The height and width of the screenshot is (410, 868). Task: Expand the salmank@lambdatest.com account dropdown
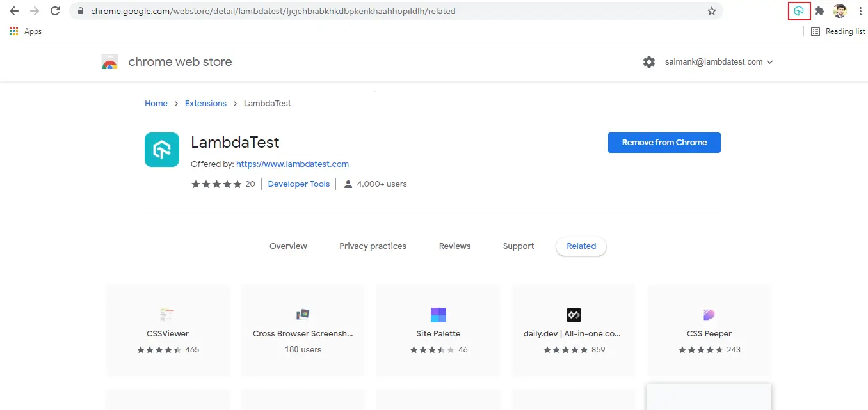[719, 62]
